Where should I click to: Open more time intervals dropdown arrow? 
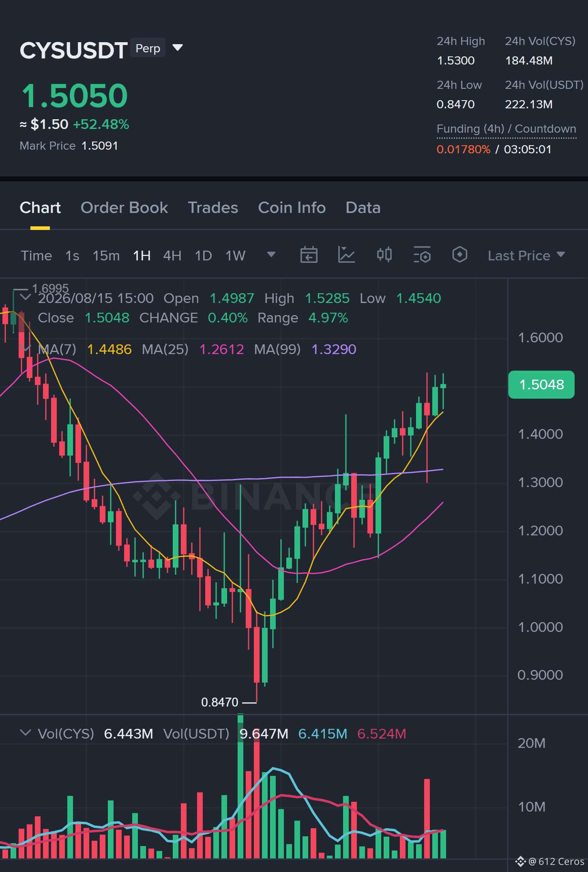pyautogui.click(x=271, y=255)
